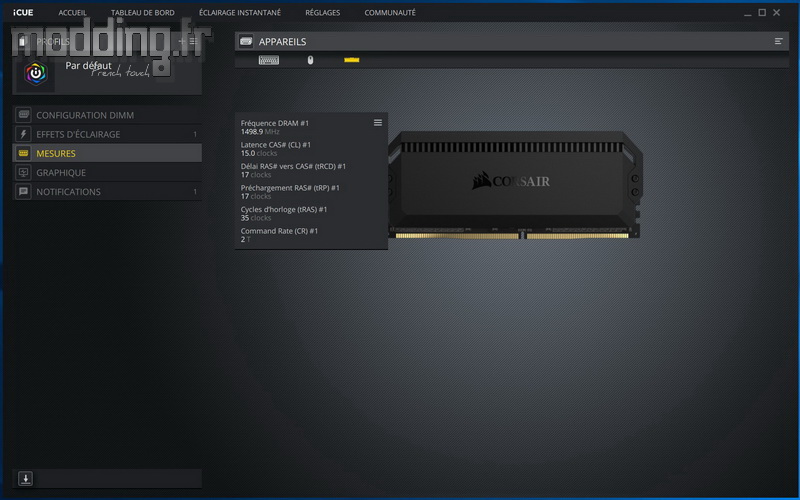Screen dimensions: 800x500
Task: Switch to Éclairage instantané tab
Action: pos(240,13)
